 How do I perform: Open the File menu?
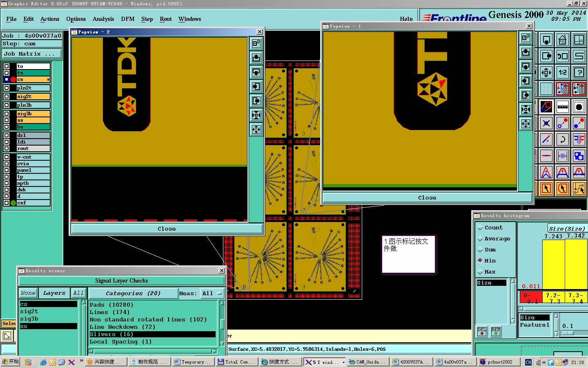pyautogui.click(x=11, y=19)
